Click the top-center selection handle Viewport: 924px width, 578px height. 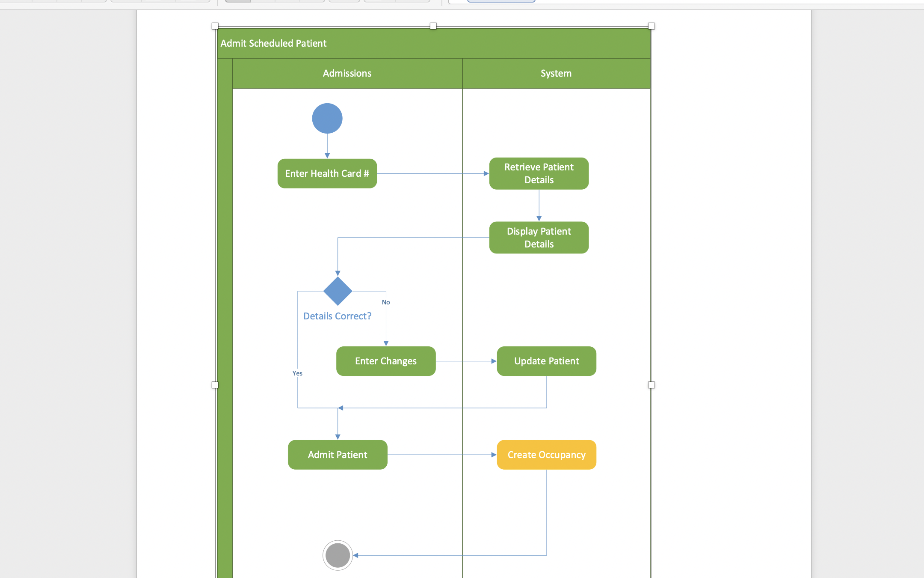[432, 26]
